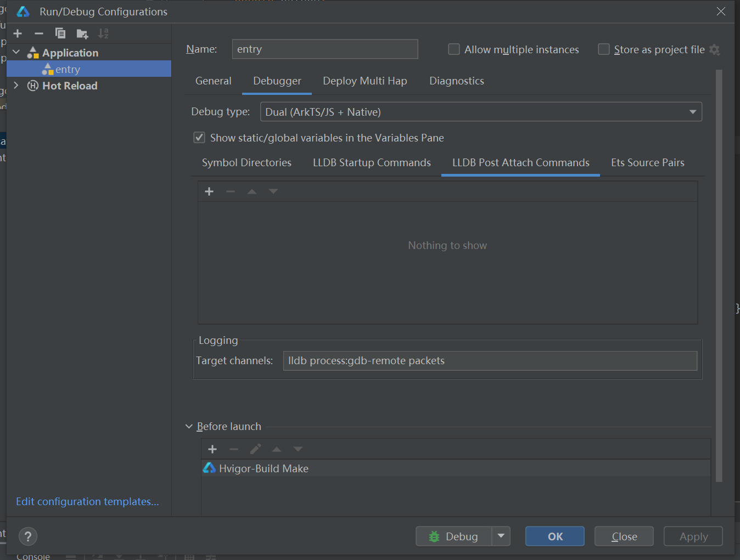
Task: Open Edit configuration templates link
Action: pos(87,501)
